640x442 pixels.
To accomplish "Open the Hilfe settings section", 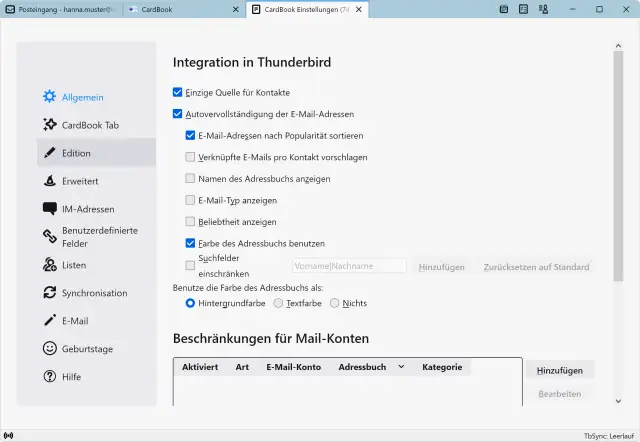I will click(x=96, y=376).
